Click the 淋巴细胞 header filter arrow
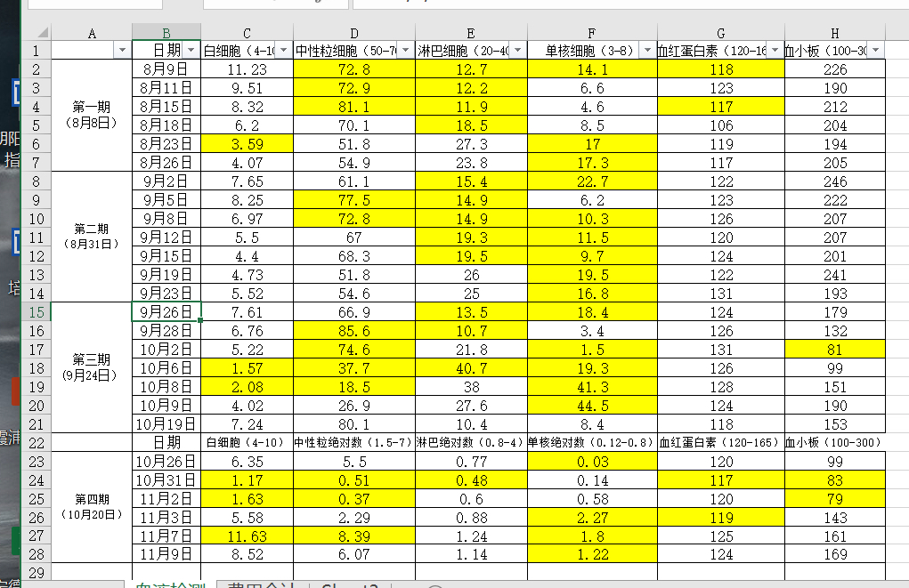 pyautogui.click(x=517, y=51)
